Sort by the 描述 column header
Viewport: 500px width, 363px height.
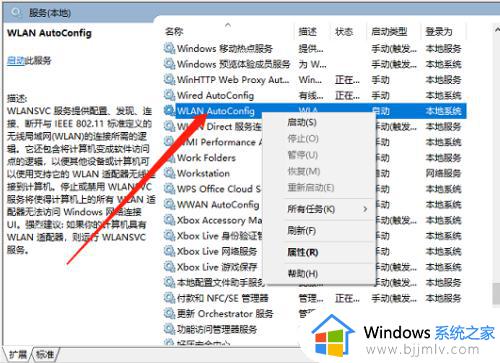pos(312,32)
